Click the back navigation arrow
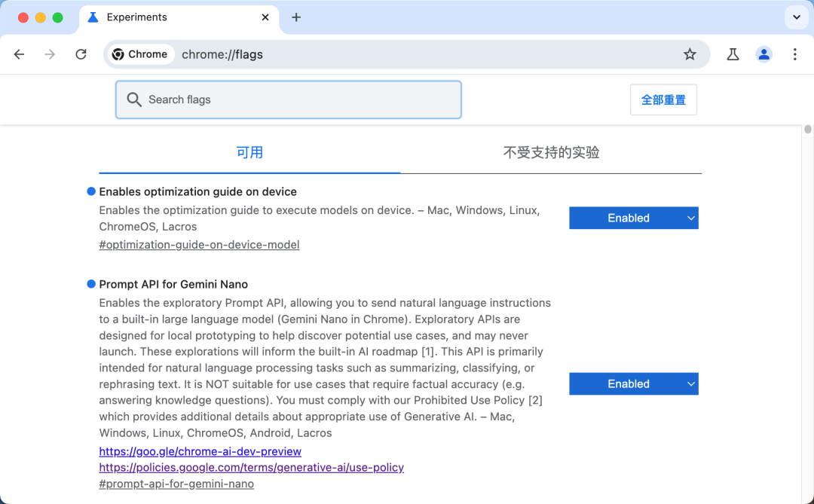 [19, 54]
